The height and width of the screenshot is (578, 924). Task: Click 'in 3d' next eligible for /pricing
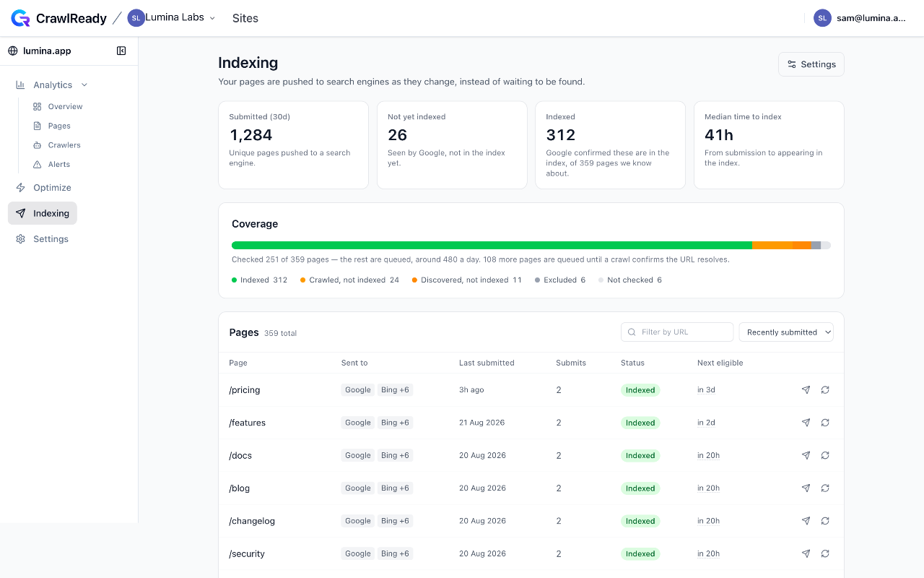coord(706,390)
